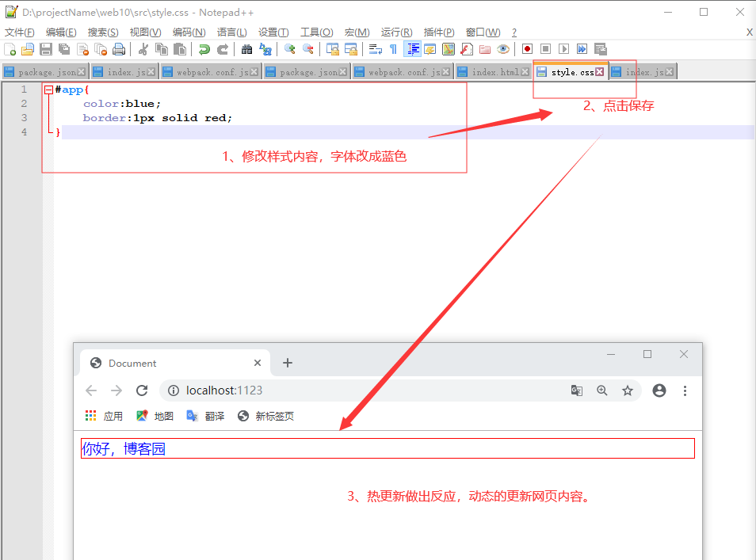Viewport: 756px width, 560px height.
Task: Click the Zoom In magnifier icon
Action: click(x=290, y=49)
